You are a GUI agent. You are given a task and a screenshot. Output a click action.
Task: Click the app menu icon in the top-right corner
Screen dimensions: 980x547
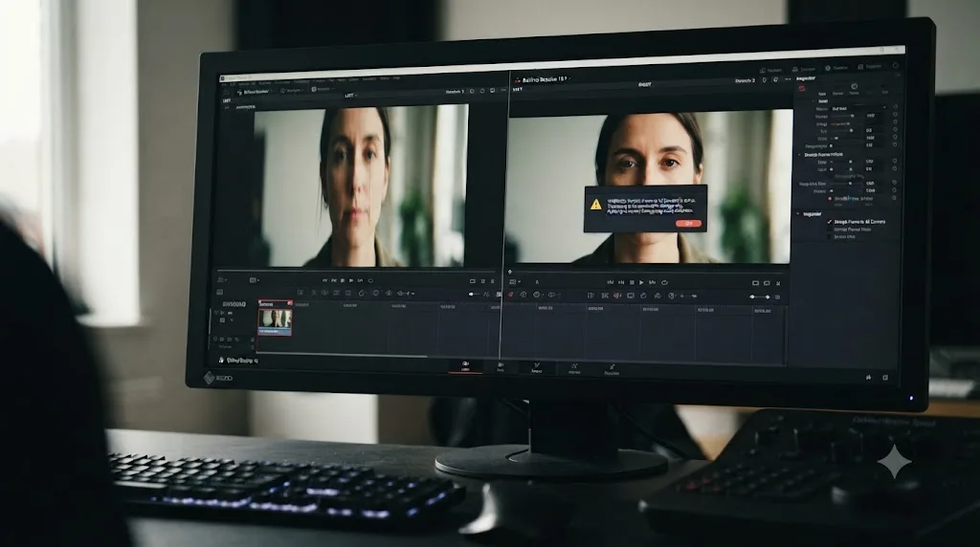coord(895,65)
